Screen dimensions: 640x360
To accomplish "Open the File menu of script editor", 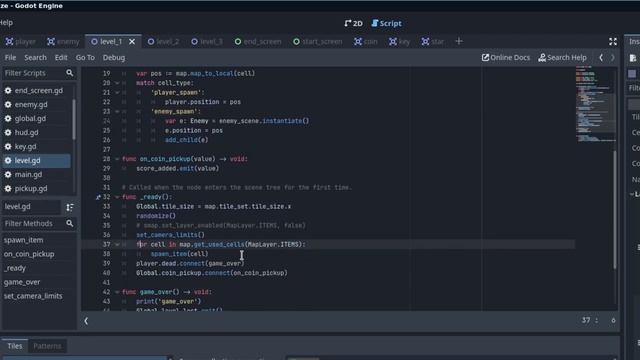I will [x=10, y=58].
